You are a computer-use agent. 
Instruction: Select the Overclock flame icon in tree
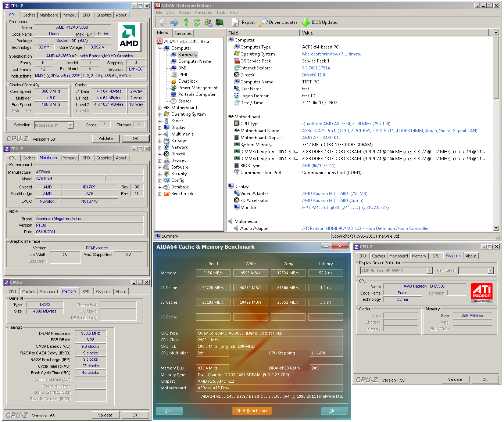(x=174, y=81)
